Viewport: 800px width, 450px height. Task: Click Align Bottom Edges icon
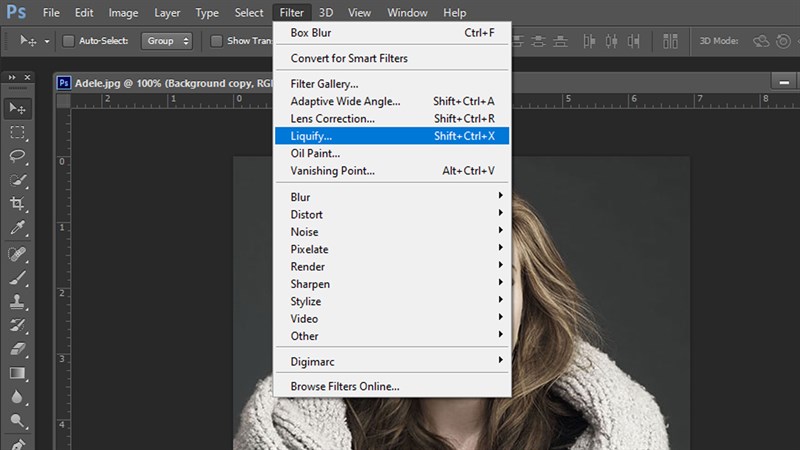(560, 41)
